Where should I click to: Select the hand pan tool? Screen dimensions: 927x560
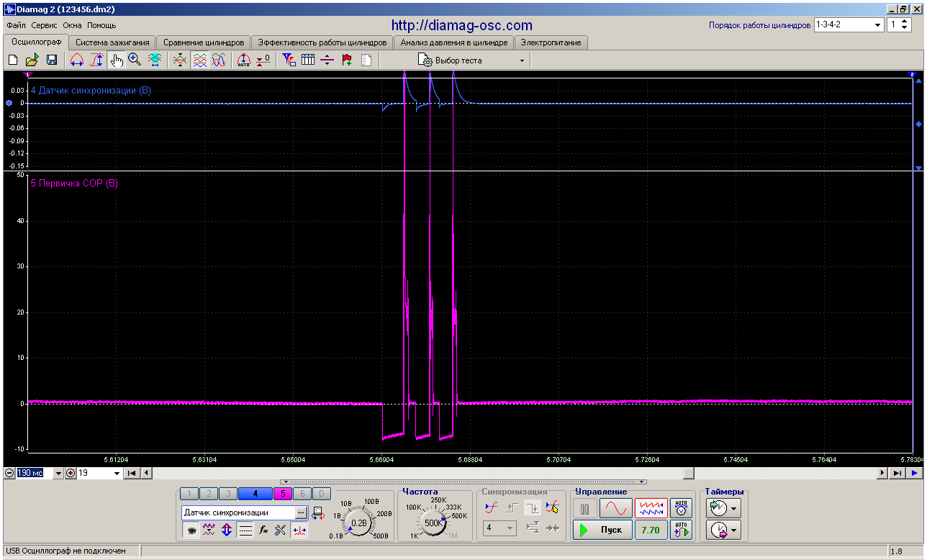116,60
